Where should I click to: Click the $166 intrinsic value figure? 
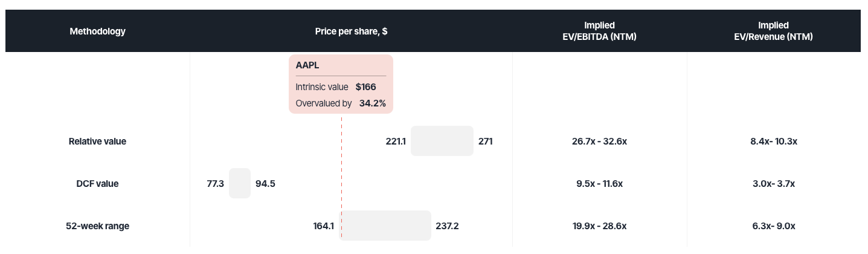pyautogui.click(x=365, y=87)
